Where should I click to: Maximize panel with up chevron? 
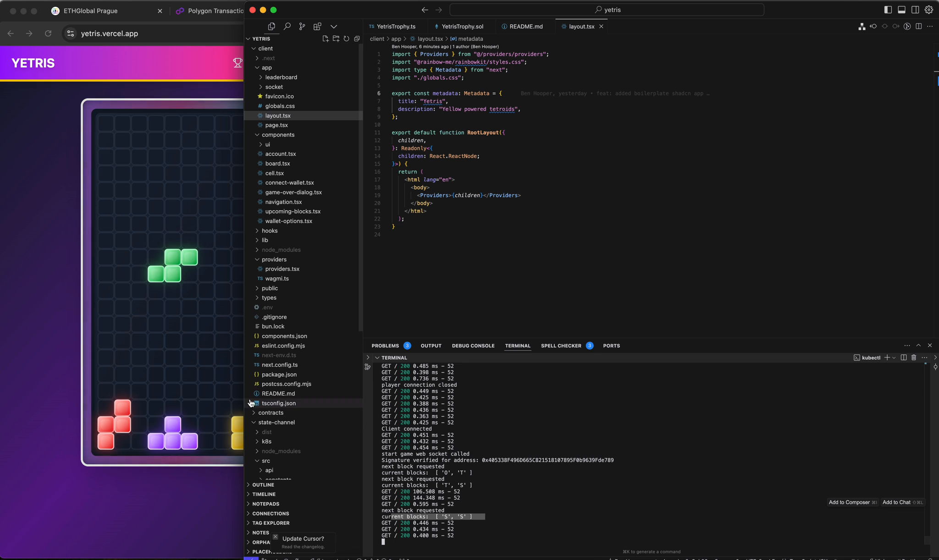(x=918, y=346)
